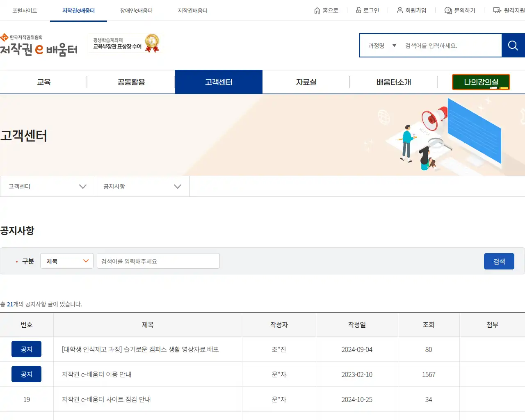The width and height of the screenshot is (525, 420).
Task: Click the view count 1567
Action: click(x=429, y=374)
